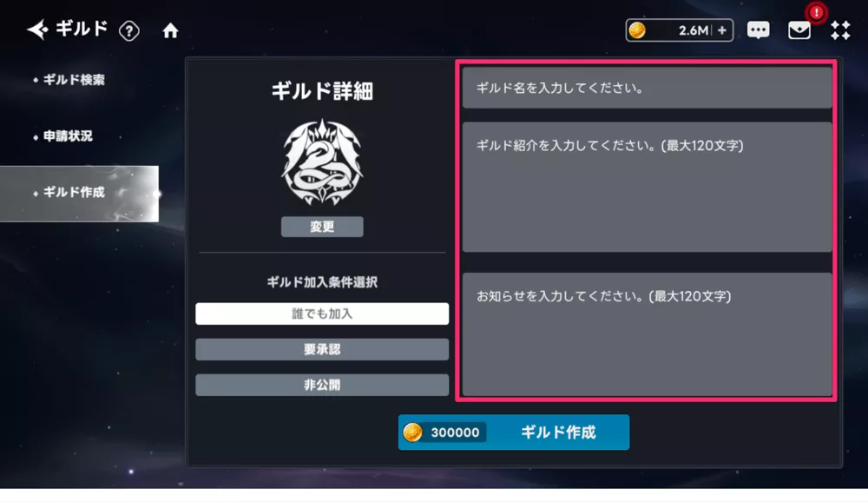Click the guild emblem snake image
This screenshot has height=502, width=868.
[322, 162]
